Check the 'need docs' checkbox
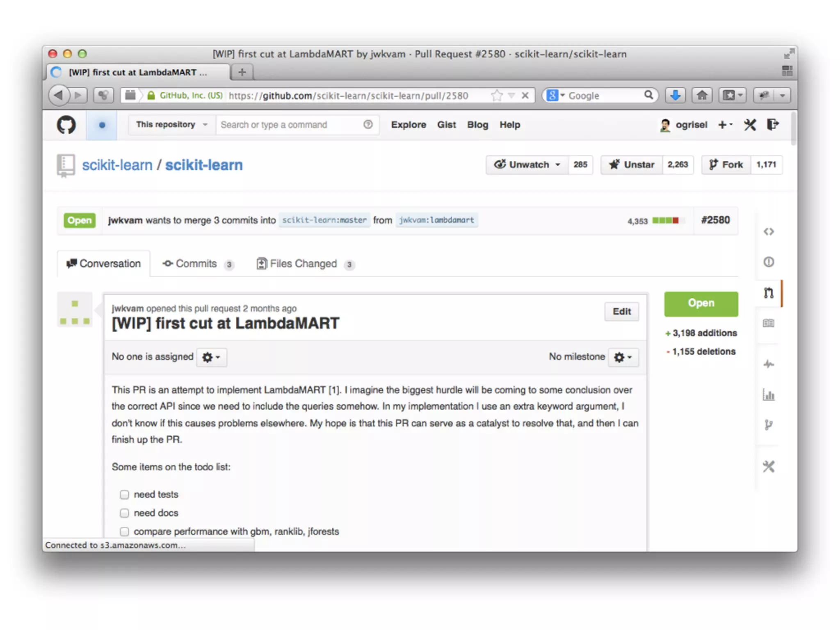 click(124, 513)
